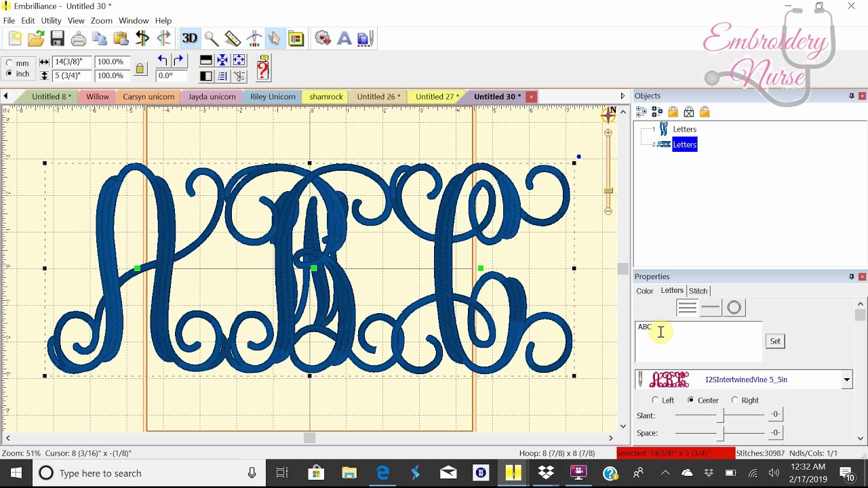Choose circle text layout
The height and width of the screenshot is (488, 868).
[x=734, y=308]
